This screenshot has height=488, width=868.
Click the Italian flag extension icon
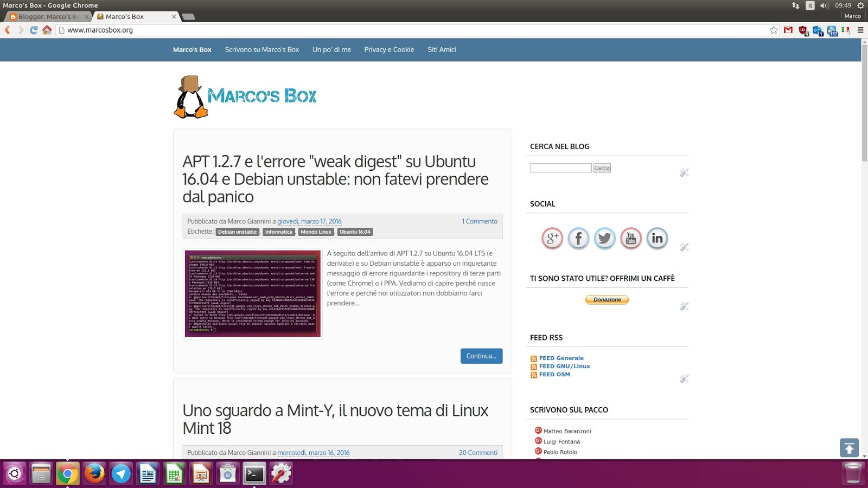click(846, 30)
